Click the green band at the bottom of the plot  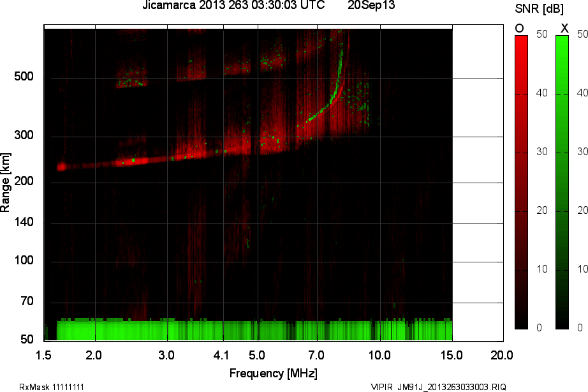[x=254, y=331]
